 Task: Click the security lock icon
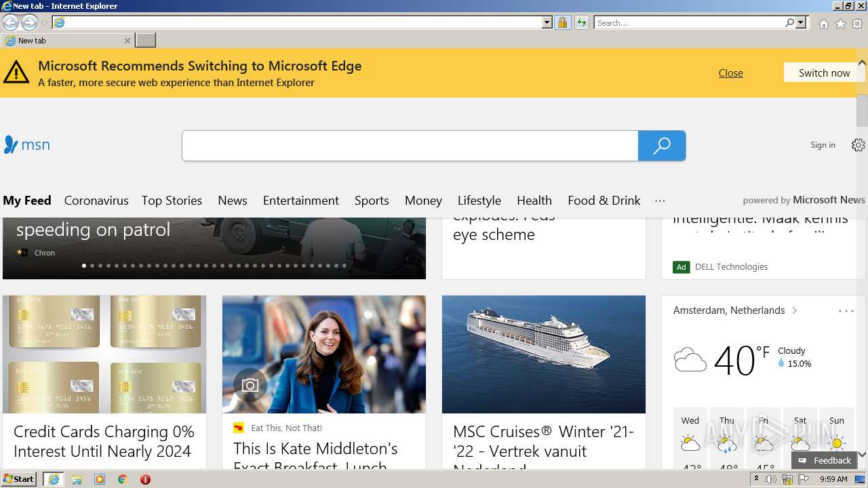(x=562, y=22)
